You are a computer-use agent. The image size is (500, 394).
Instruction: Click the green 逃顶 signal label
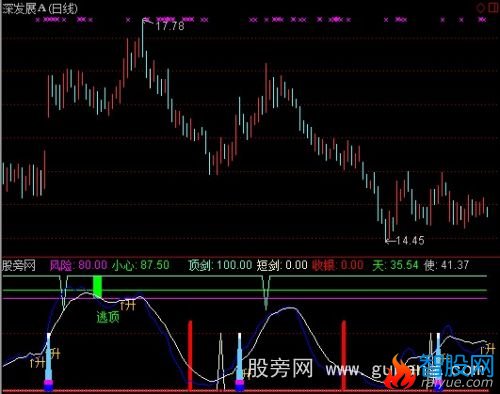point(108,317)
